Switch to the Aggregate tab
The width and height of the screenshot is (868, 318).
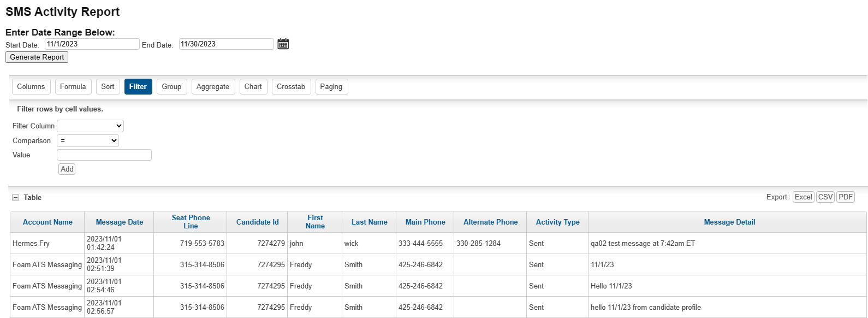point(213,87)
